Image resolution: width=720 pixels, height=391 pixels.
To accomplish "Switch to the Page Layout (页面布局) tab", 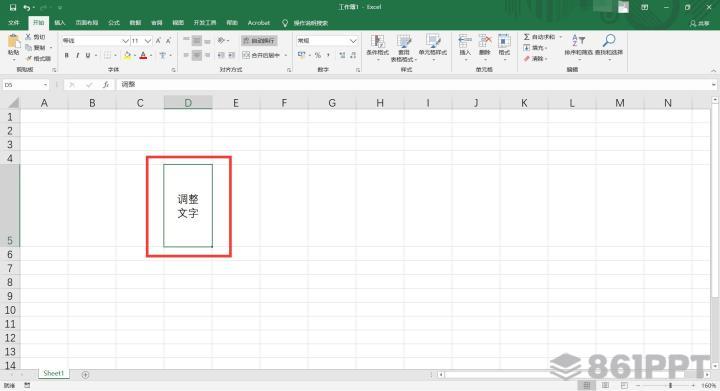I will (87, 22).
